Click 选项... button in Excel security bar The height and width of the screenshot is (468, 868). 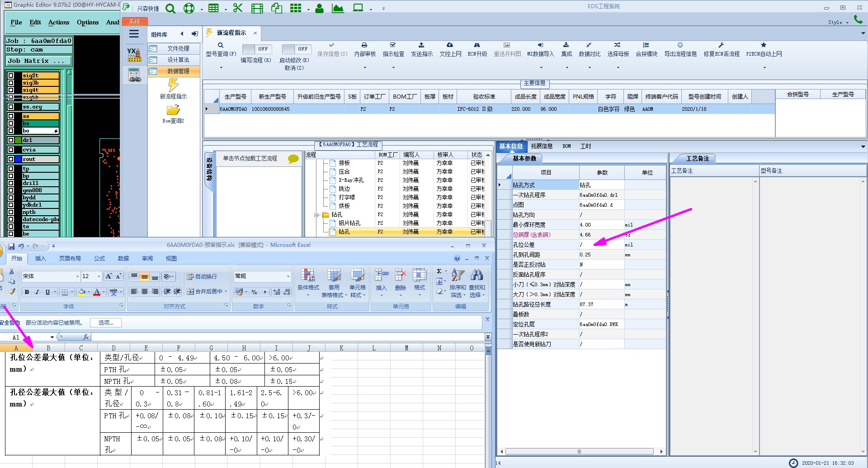(106, 322)
